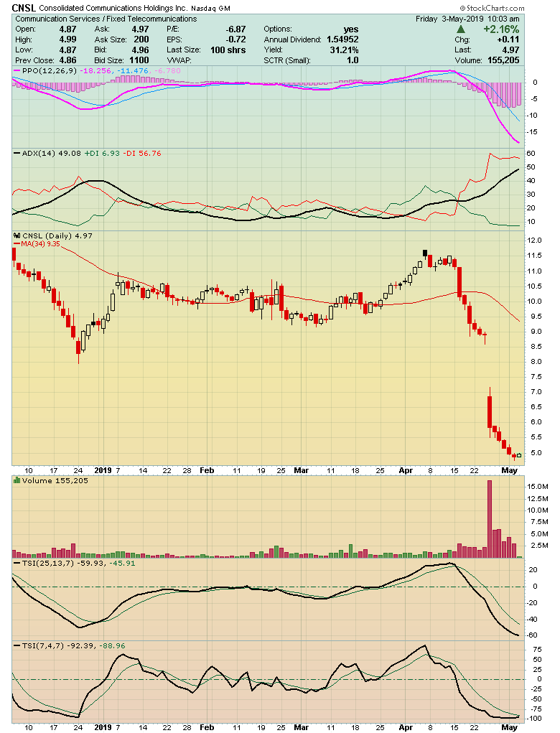Image resolution: width=560 pixels, height=733 pixels.
Task: Click the Open value 4.87
Action: coord(67,29)
